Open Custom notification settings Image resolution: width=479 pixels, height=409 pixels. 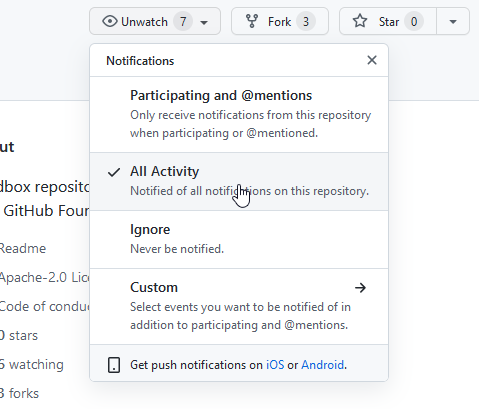[239, 306]
